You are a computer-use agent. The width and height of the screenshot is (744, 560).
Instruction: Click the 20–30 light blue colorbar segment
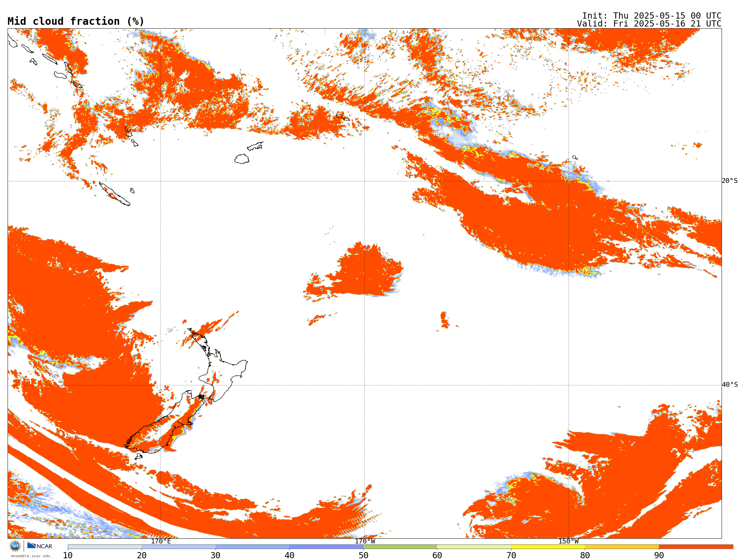[x=178, y=547]
